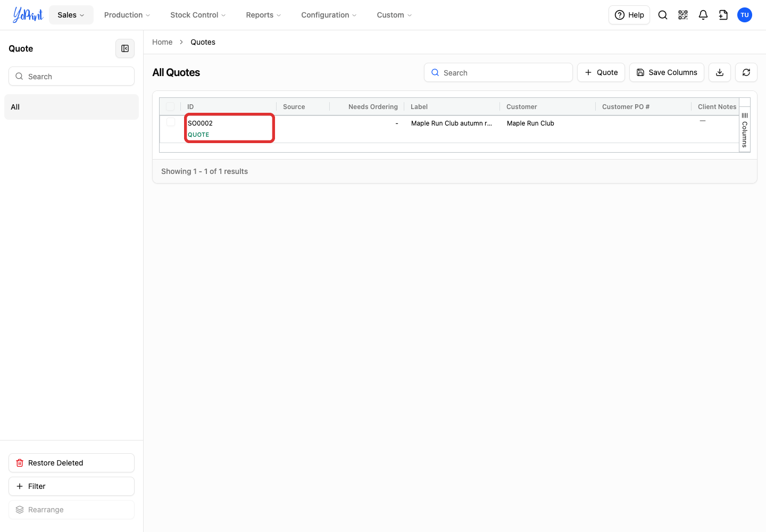Click the All Quotes search box

click(498, 72)
